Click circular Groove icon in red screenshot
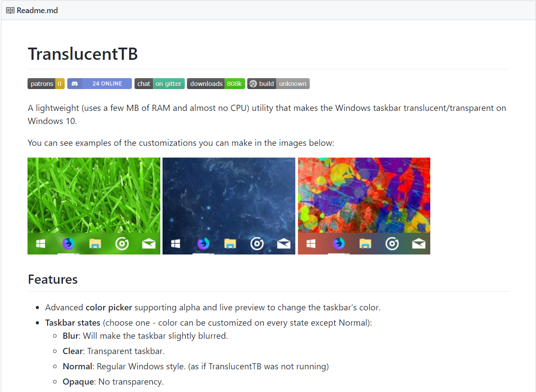This screenshot has height=392, width=536. click(x=392, y=244)
